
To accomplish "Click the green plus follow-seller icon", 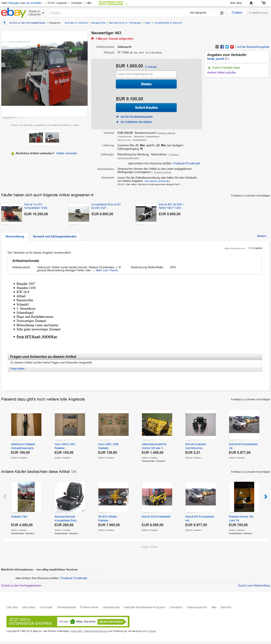I will (209, 68).
